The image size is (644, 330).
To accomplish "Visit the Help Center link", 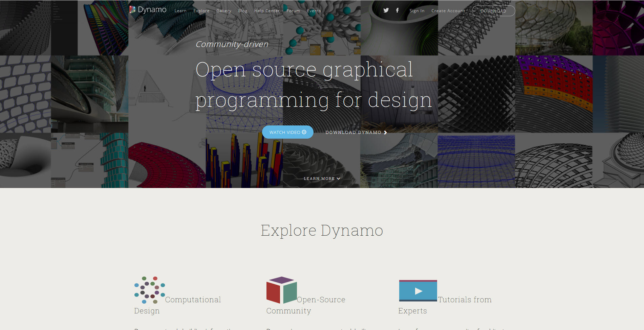I will (267, 11).
